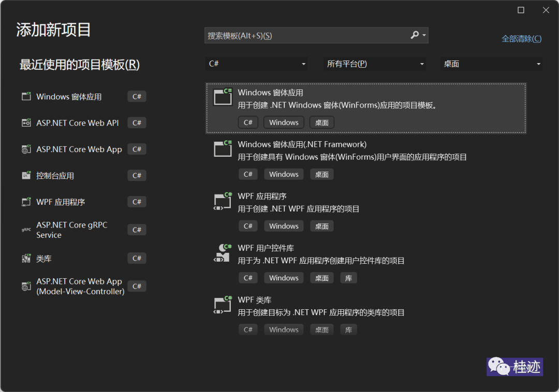The width and height of the screenshot is (559, 392).
Task: Open the C# language filter dropdown
Action: [256, 64]
